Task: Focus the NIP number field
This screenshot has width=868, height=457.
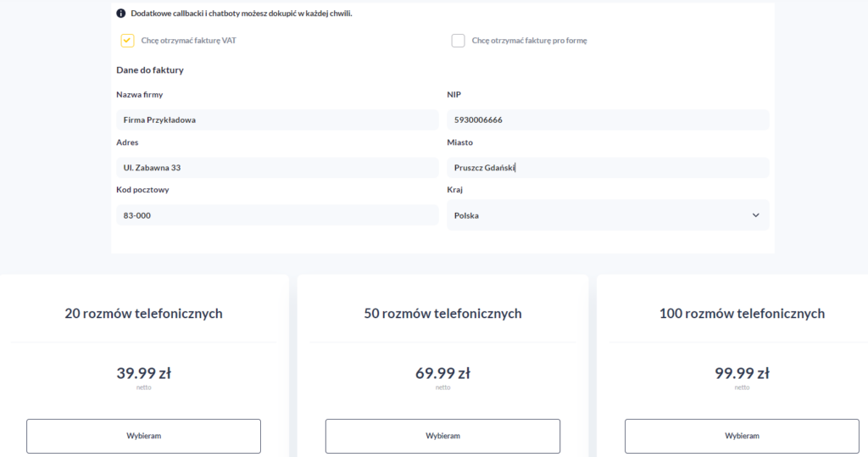Action: tap(608, 120)
